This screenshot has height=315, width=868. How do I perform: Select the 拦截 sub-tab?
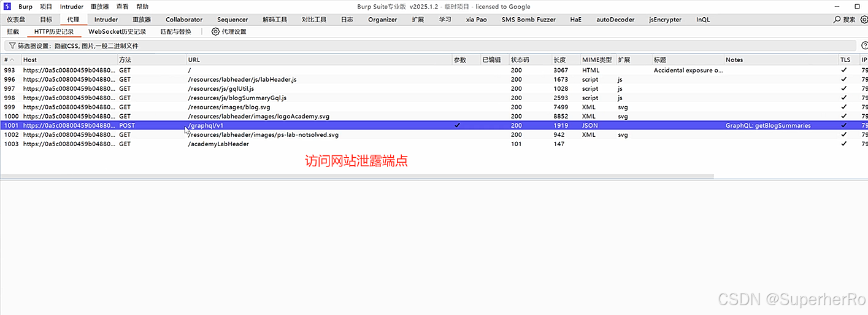click(13, 31)
